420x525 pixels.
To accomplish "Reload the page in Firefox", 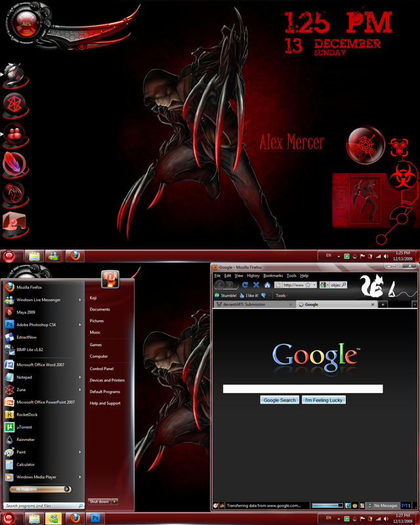I will [x=245, y=285].
